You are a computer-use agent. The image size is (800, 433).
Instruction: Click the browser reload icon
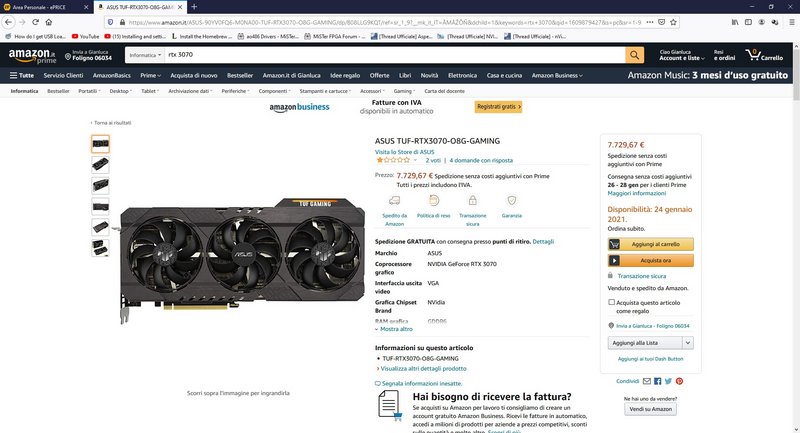(35, 22)
